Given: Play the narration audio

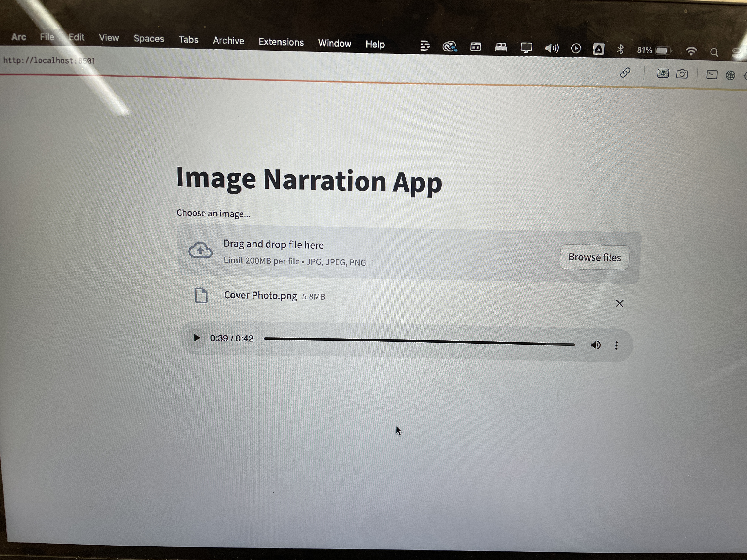Looking at the screenshot, I should (197, 338).
